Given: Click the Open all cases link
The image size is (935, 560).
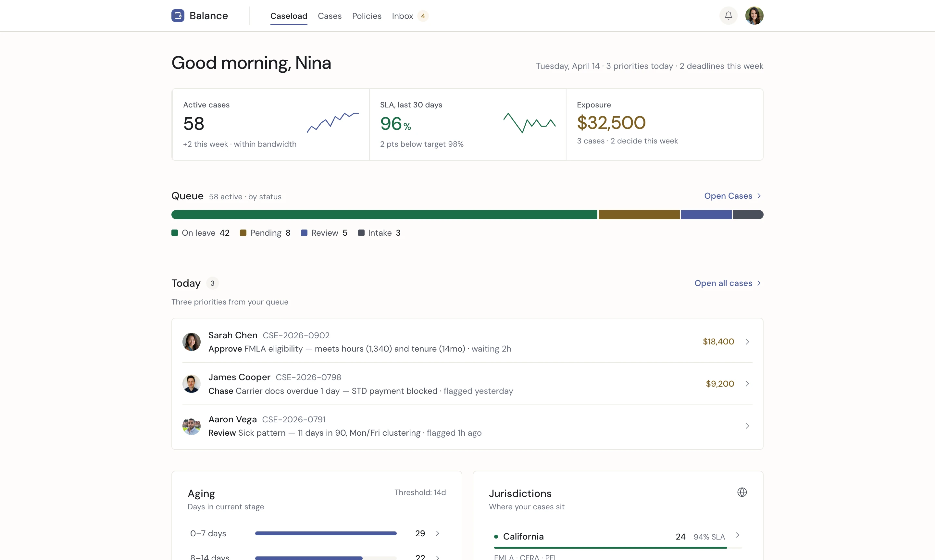Looking at the screenshot, I should pyautogui.click(x=723, y=283).
